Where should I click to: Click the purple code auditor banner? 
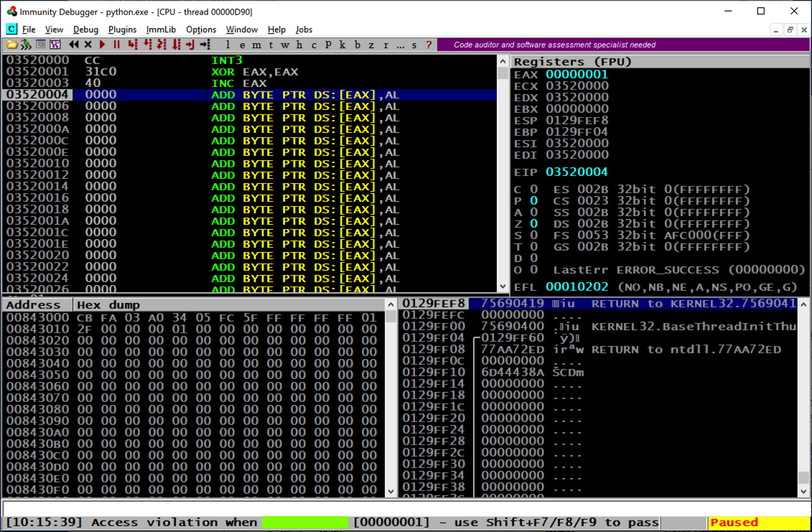click(554, 45)
